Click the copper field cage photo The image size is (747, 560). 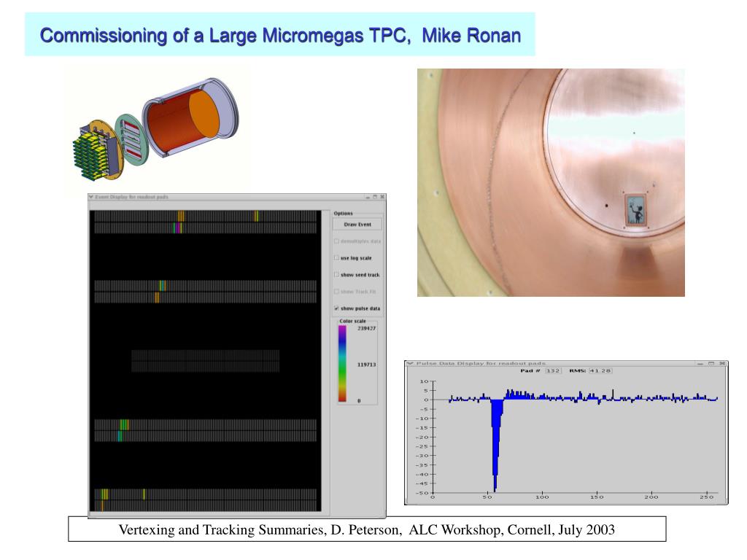[551, 182]
